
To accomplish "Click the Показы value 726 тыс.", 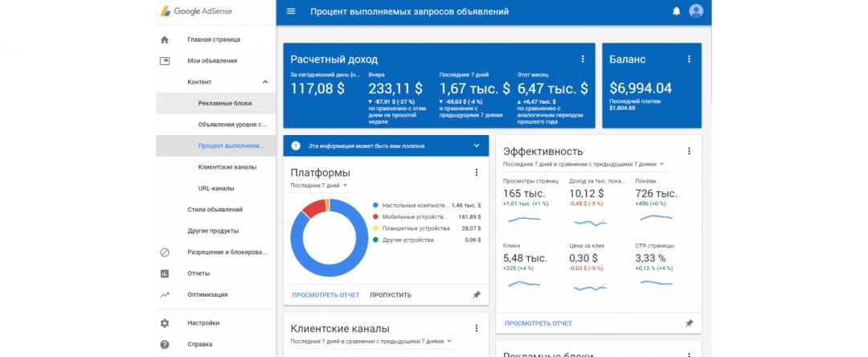I will point(656,194).
